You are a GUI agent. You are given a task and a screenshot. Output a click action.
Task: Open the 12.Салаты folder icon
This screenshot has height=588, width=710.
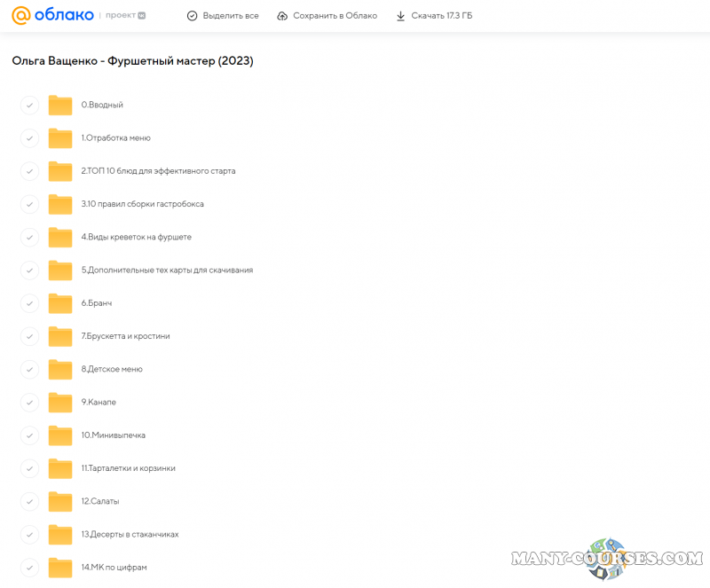(x=60, y=502)
